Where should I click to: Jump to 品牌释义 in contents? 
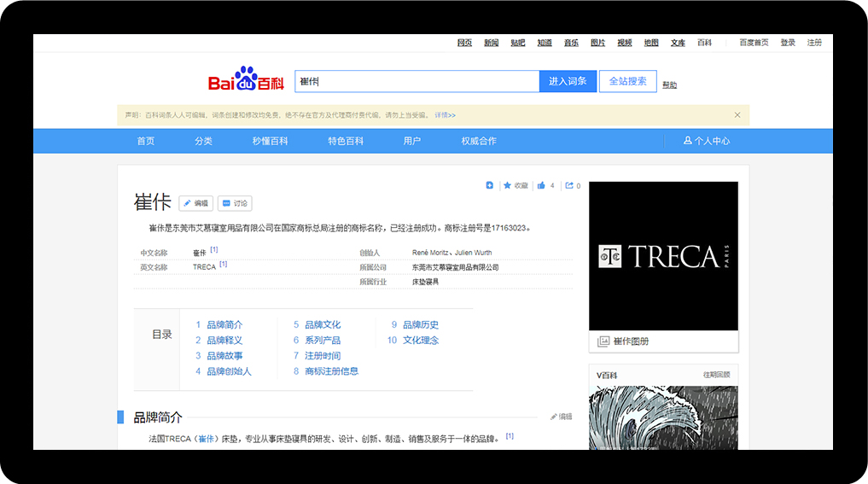[x=224, y=340]
